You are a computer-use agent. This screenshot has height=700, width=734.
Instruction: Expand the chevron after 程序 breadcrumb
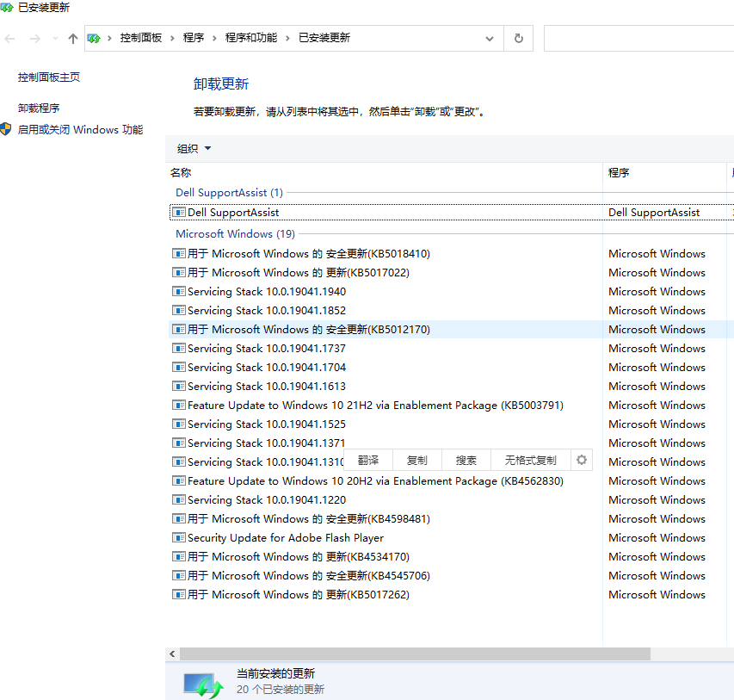[215, 39]
